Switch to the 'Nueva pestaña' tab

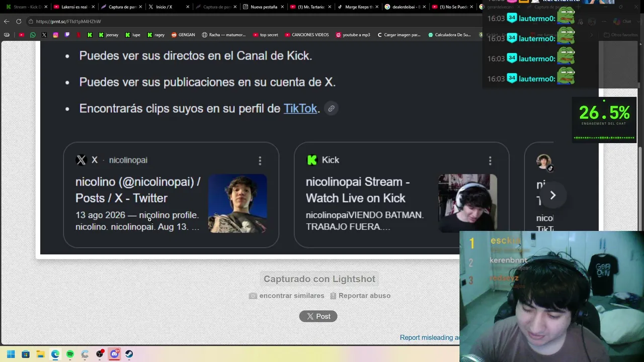pos(264,7)
